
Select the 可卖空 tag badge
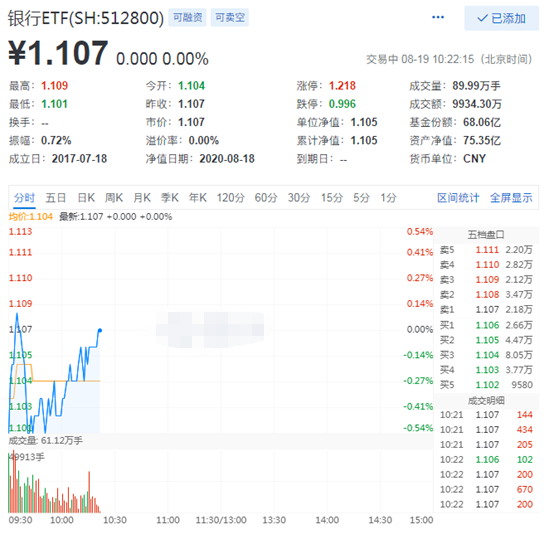pyautogui.click(x=230, y=17)
